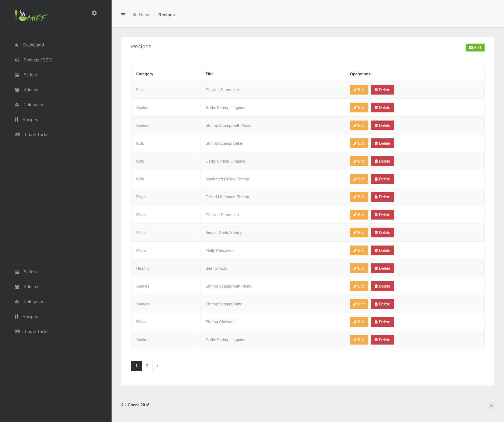Click the upper Tips & Tricks newspaper icon
Image resolution: width=504 pixels, height=422 pixels.
(x=17, y=134)
